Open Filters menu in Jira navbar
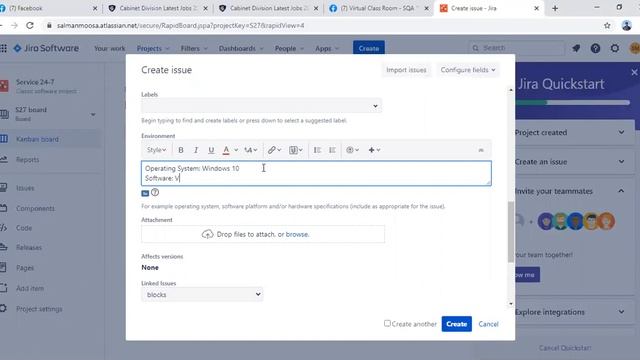This screenshot has height=360, width=640. click(x=194, y=48)
